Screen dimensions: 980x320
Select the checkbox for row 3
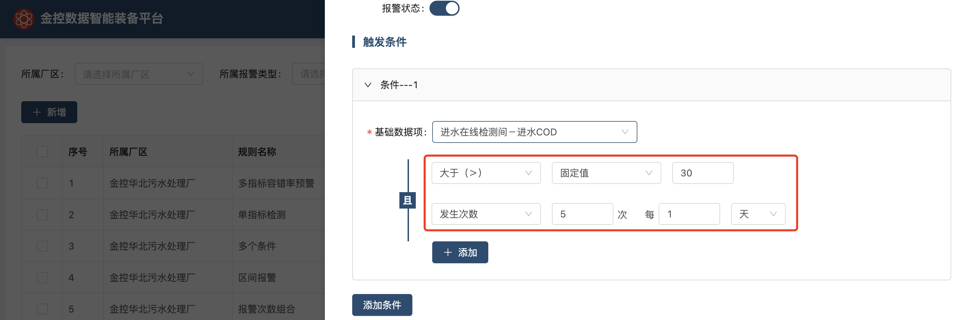tap(42, 246)
